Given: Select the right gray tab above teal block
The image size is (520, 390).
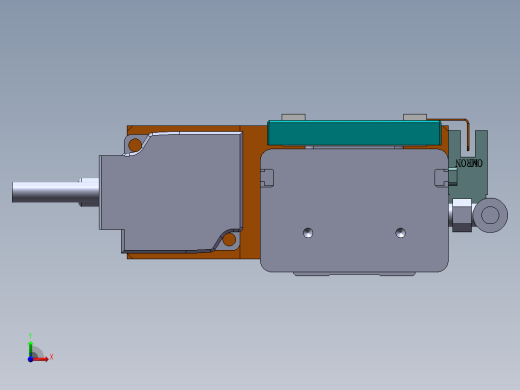Looking at the screenshot, I should (415, 117).
